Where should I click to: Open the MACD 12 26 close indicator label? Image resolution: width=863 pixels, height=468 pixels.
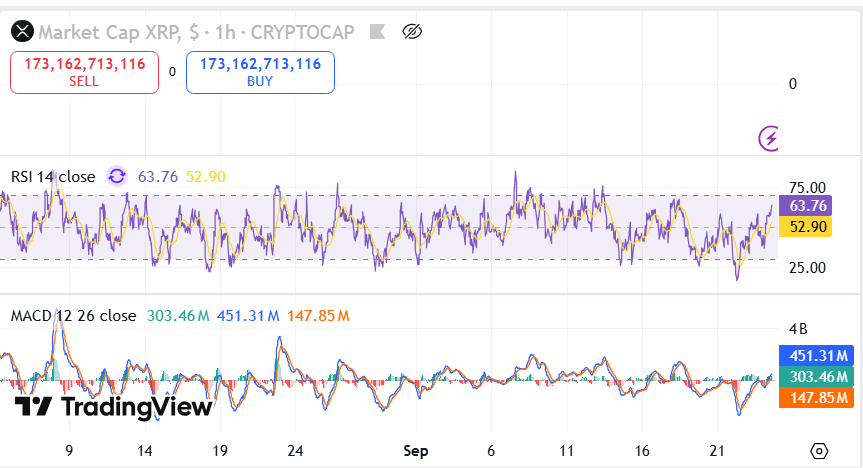click(x=73, y=316)
